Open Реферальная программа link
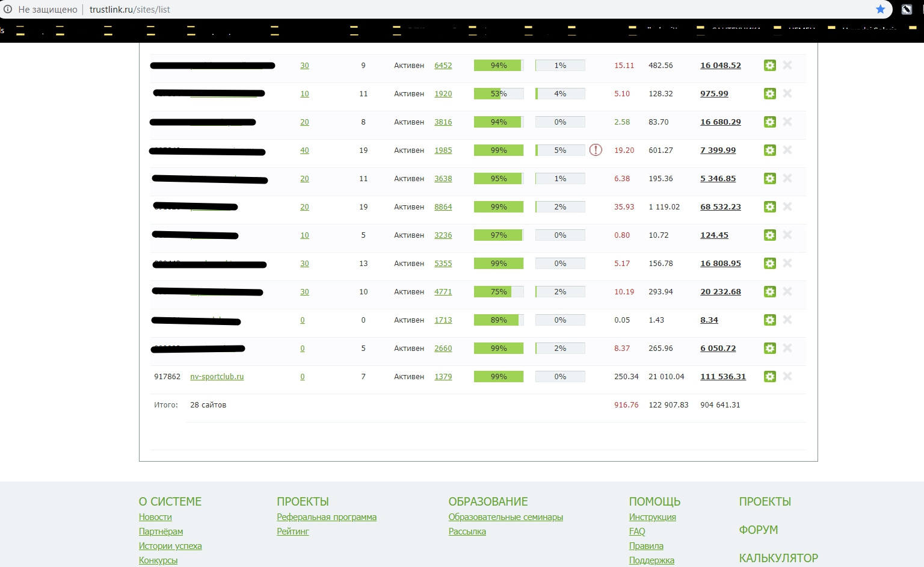Screen dimensions: 924x567 point(327,517)
